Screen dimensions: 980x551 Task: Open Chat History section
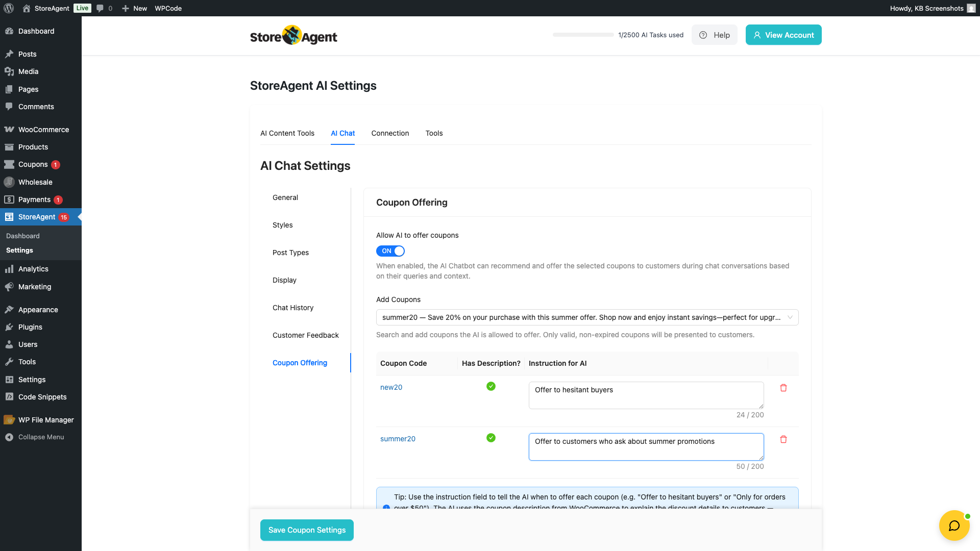(293, 308)
